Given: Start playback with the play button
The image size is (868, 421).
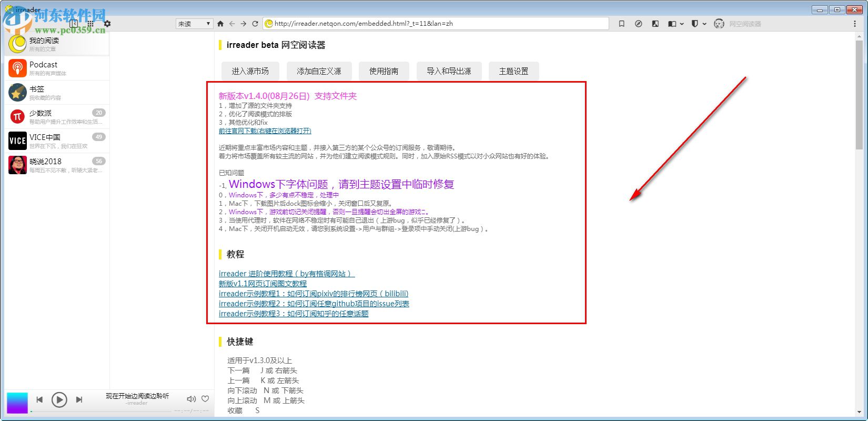Looking at the screenshot, I should coord(59,400).
